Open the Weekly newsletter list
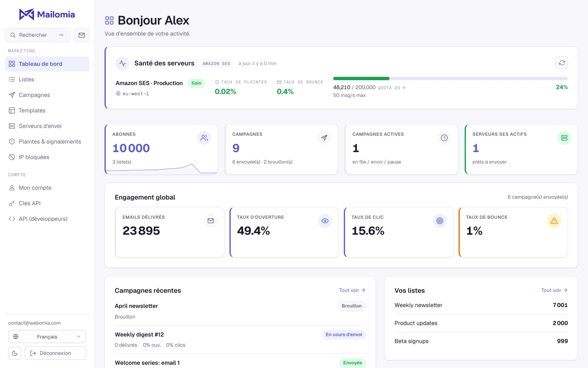 481,305
